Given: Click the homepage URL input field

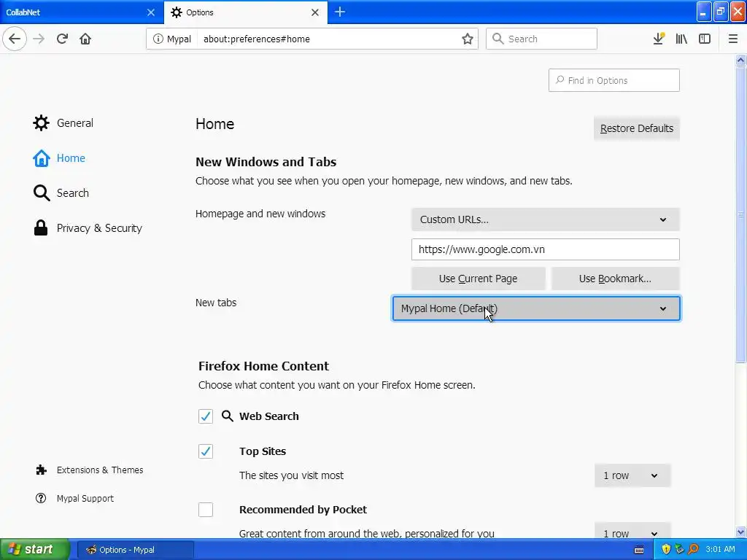Looking at the screenshot, I should [x=545, y=249].
